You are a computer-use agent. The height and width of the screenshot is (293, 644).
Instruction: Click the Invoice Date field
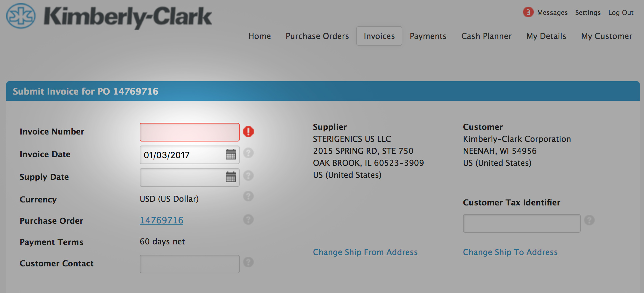[190, 155]
